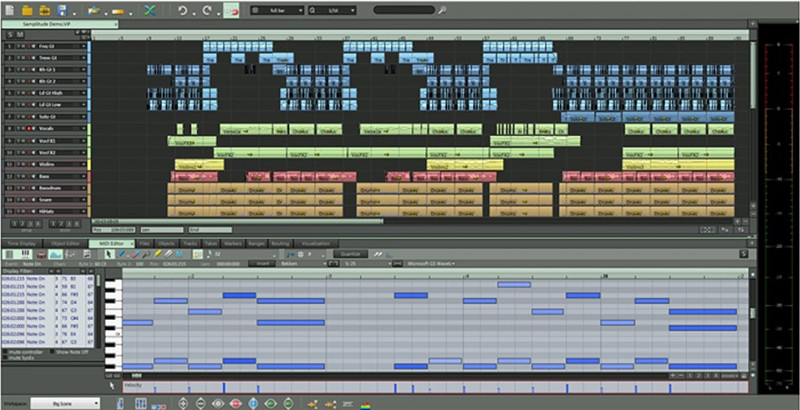The image size is (800, 410).
Task: Open the Workspace Big Icons dropdown
Action: (65, 404)
